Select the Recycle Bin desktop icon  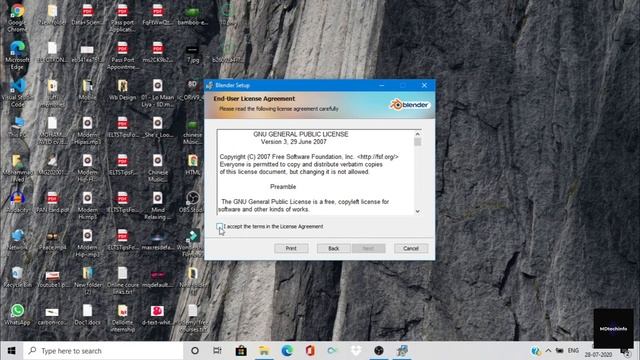point(17,277)
